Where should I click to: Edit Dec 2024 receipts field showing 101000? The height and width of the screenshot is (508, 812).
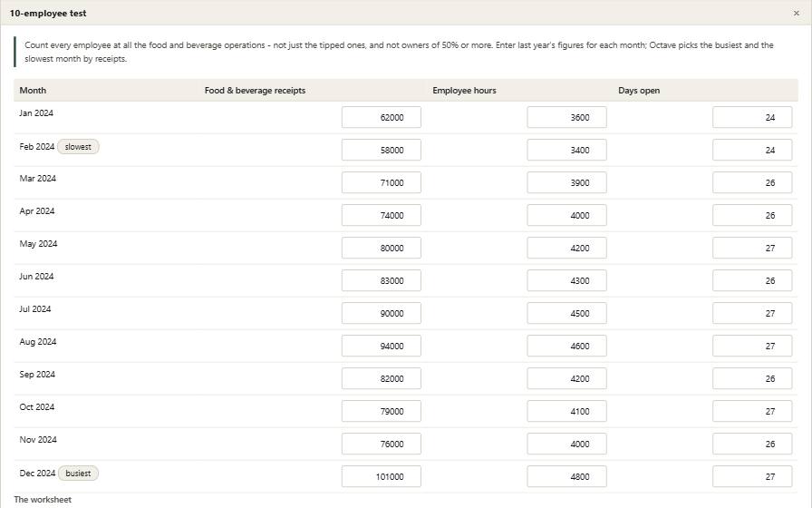[382, 476]
